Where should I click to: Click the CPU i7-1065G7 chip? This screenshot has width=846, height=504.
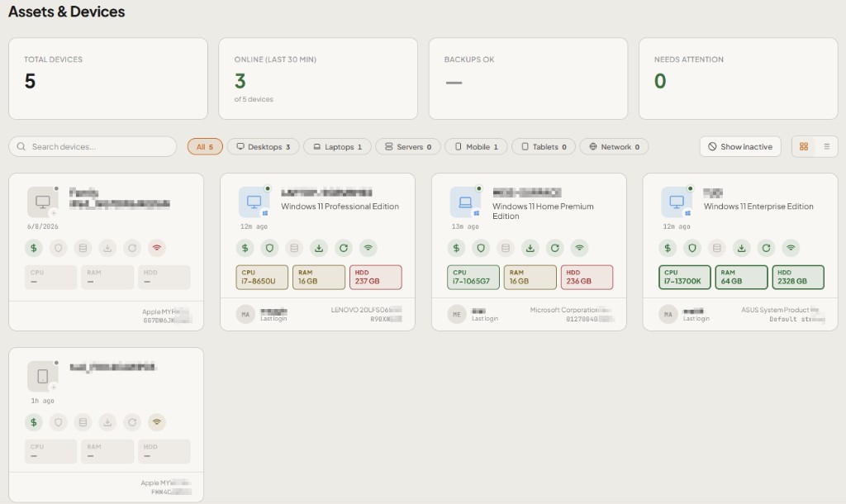pyautogui.click(x=473, y=277)
